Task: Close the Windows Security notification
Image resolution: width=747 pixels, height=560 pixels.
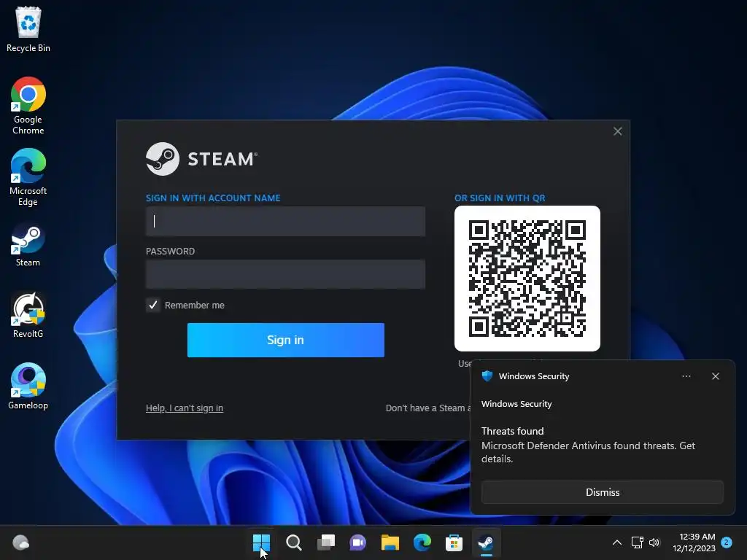Action: (x=715, y=376)
